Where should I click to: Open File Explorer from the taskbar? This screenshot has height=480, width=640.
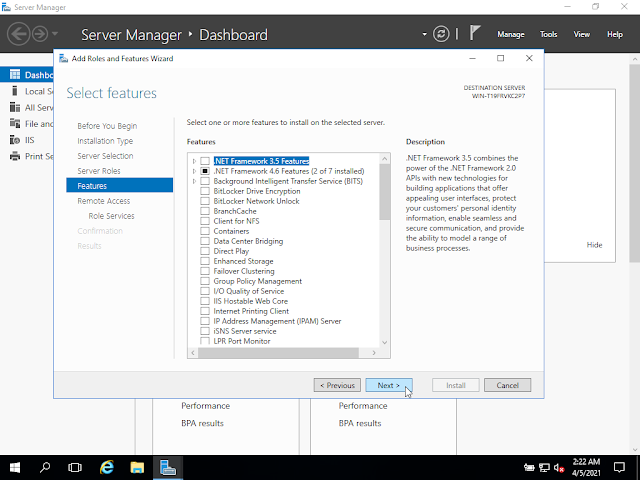pos(137,467)
